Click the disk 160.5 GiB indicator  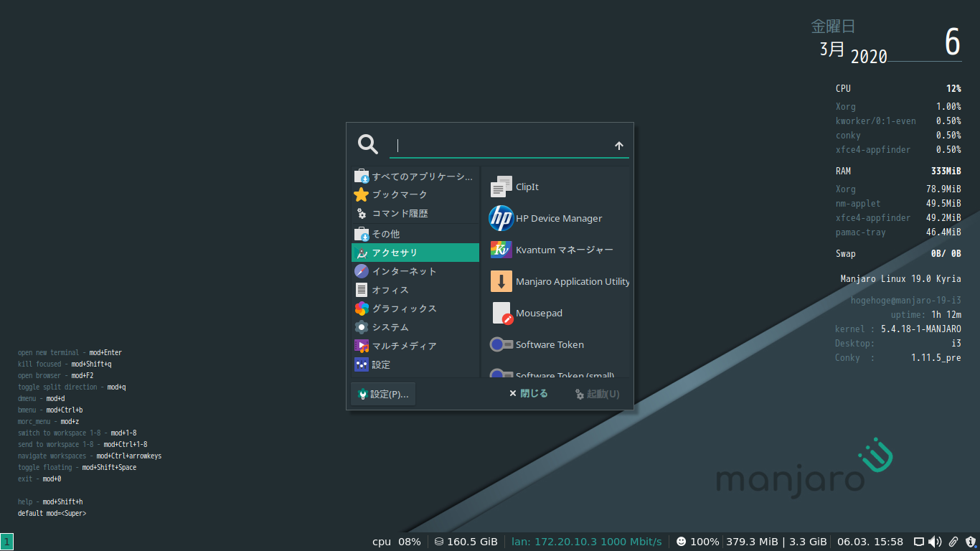click(x=466, y=542)
